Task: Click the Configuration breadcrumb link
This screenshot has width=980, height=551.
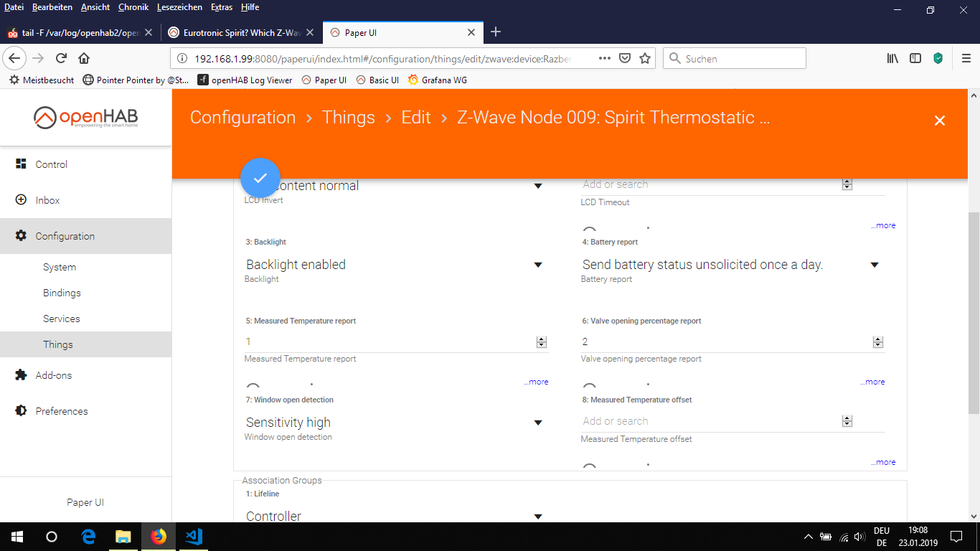Action: 242,118
